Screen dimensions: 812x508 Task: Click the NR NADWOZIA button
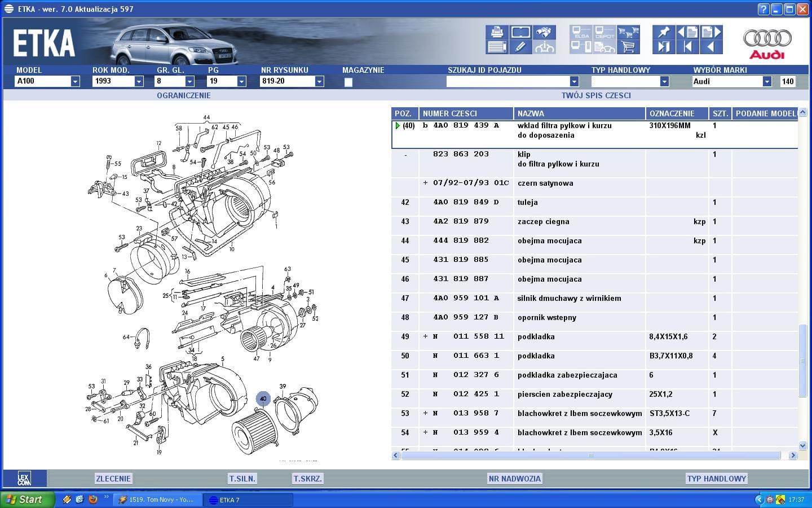[515, 479]
